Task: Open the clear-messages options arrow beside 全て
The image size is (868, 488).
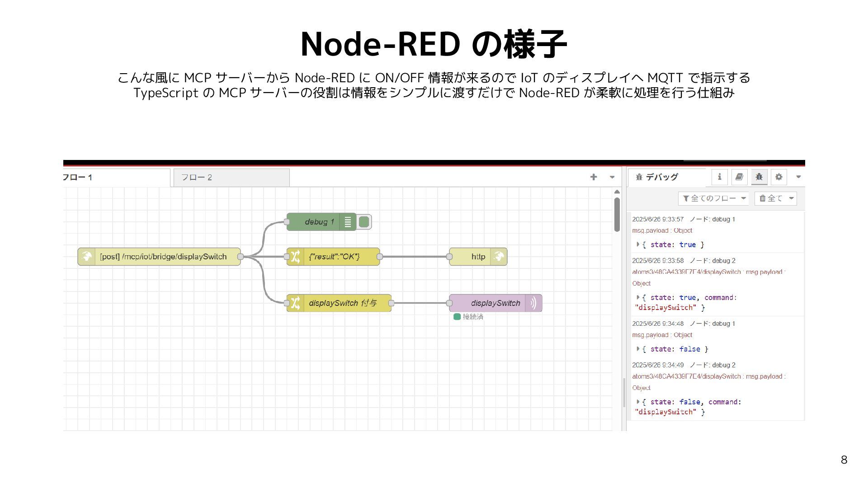Action: pos(792,198)
